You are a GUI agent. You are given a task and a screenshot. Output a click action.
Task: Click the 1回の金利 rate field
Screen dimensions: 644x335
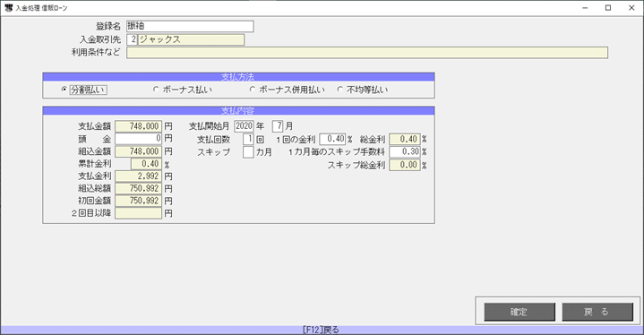[332, 139]
